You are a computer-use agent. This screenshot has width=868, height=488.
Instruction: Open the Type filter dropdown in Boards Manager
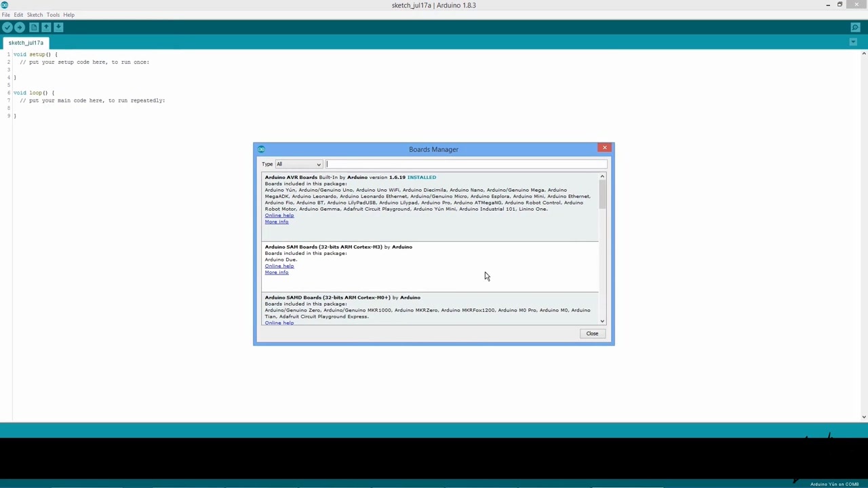[x=298, y=164]
